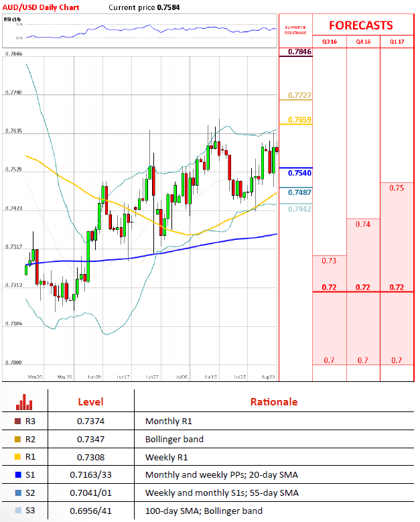Click the S3 level value 0.6956/41

(x=90, y=511)
